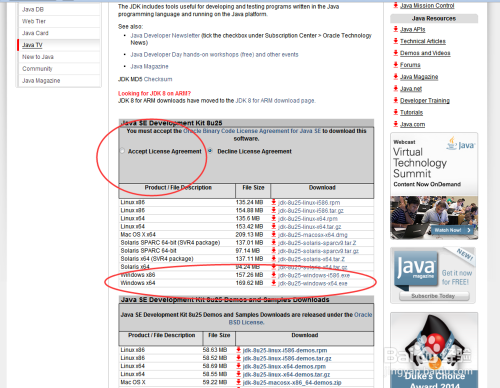
Task: Click the red arrow icon before Java.com
Action: click(396, 124)
